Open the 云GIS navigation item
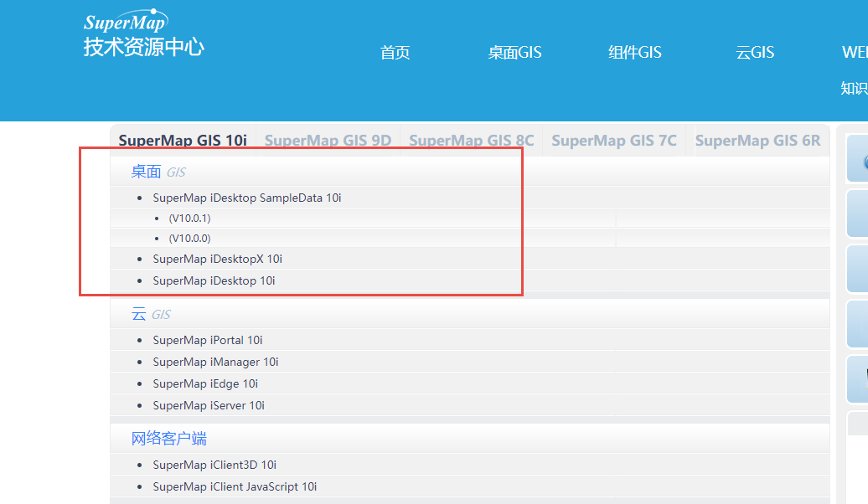Screen dimensions: 868x504 (755, 53)
